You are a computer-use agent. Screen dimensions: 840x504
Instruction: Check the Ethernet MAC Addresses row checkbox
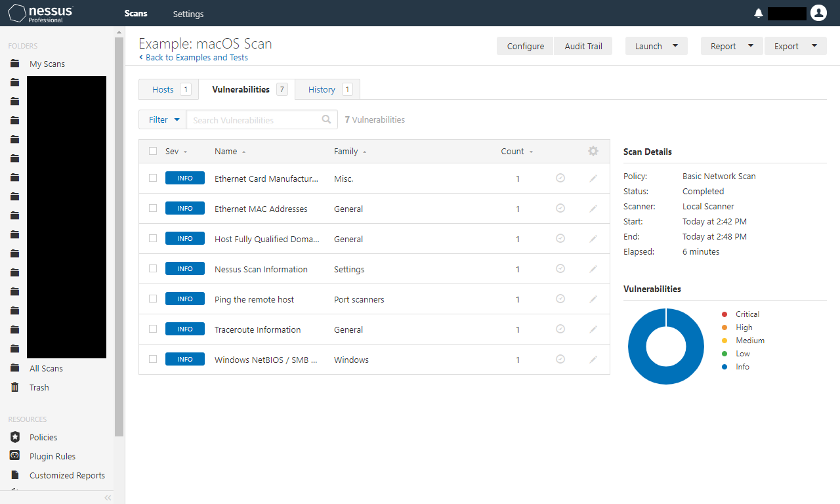153,208
